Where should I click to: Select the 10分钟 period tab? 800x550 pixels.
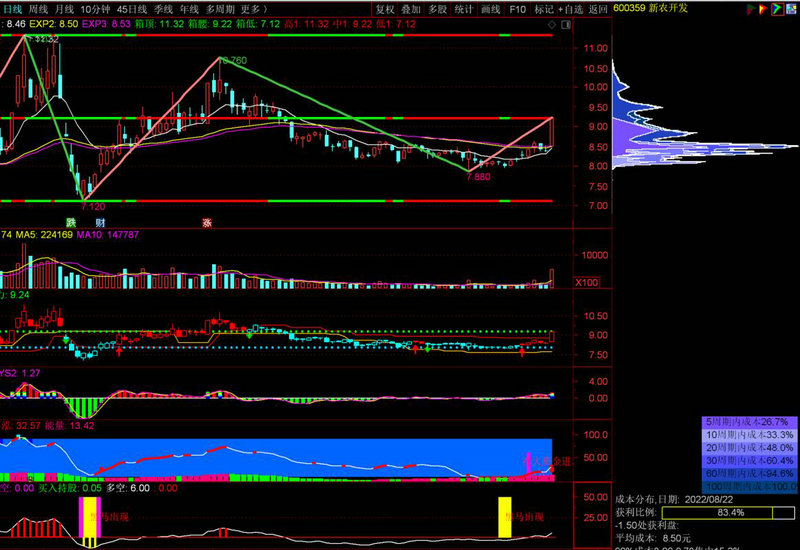point(95,9)
